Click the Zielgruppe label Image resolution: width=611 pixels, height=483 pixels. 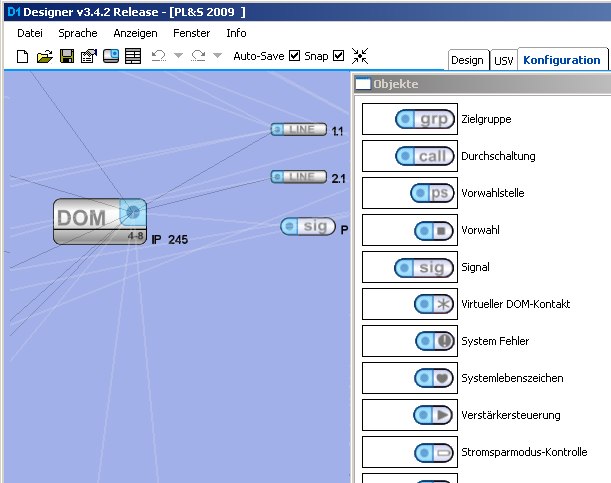(x=486, y=119)
